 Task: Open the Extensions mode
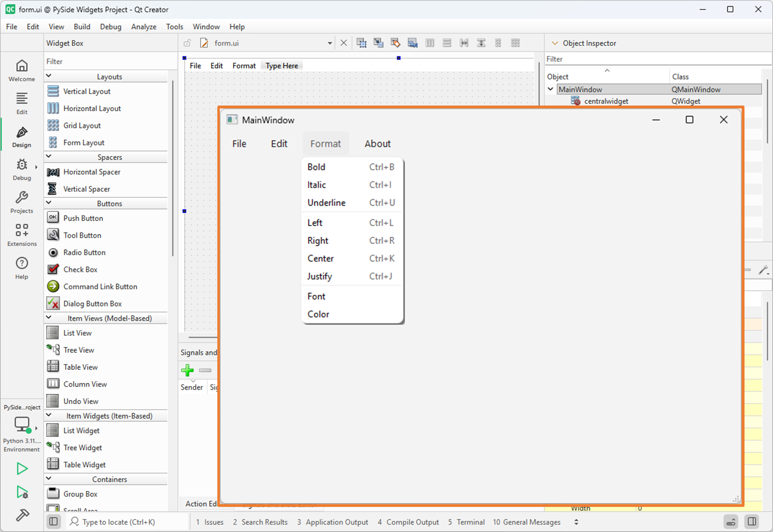(22, 235)
